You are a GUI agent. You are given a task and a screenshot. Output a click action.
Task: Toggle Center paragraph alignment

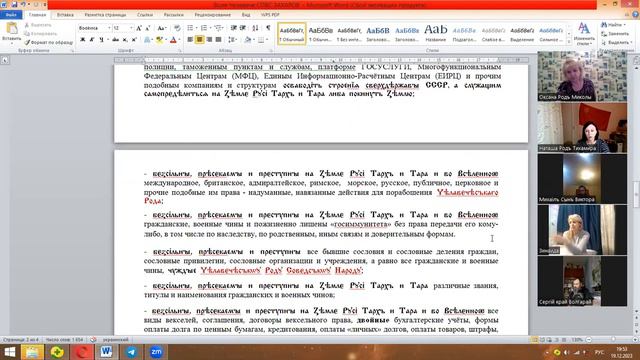pos(199,40)
